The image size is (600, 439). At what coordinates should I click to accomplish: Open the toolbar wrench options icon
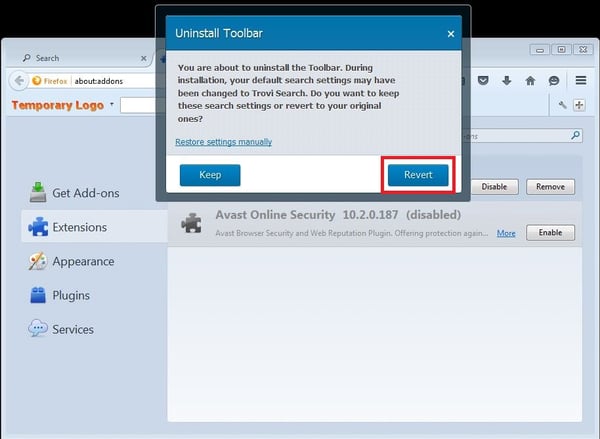point(562,105)
